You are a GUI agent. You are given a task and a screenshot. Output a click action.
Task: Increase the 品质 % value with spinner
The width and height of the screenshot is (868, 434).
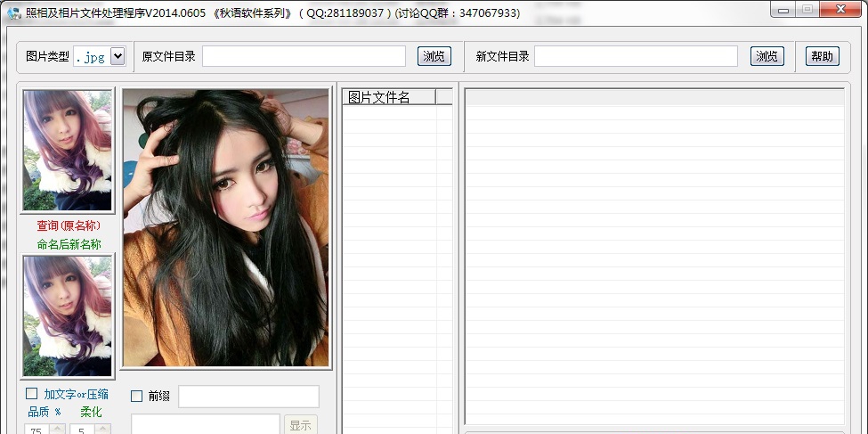coord(58,428)
